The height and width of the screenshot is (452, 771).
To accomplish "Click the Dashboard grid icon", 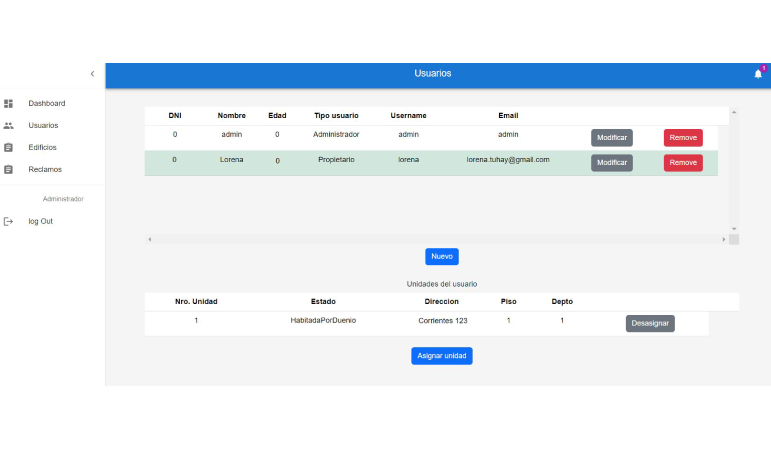I will coord(9,103).
